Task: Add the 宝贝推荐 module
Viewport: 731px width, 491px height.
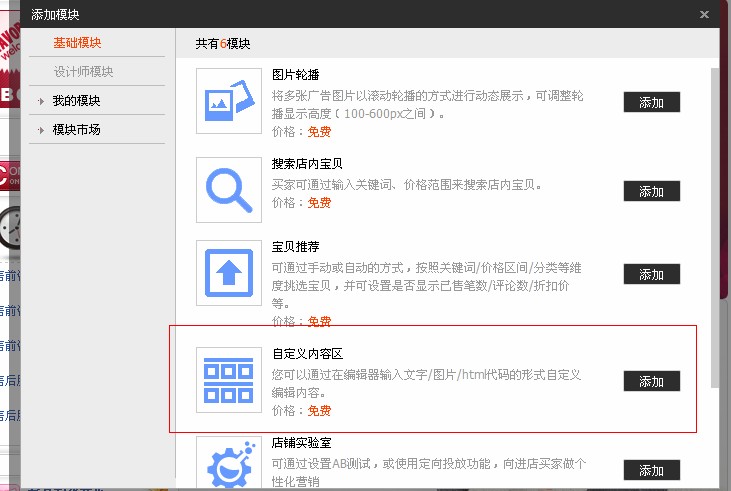Action: click(652, 274)
